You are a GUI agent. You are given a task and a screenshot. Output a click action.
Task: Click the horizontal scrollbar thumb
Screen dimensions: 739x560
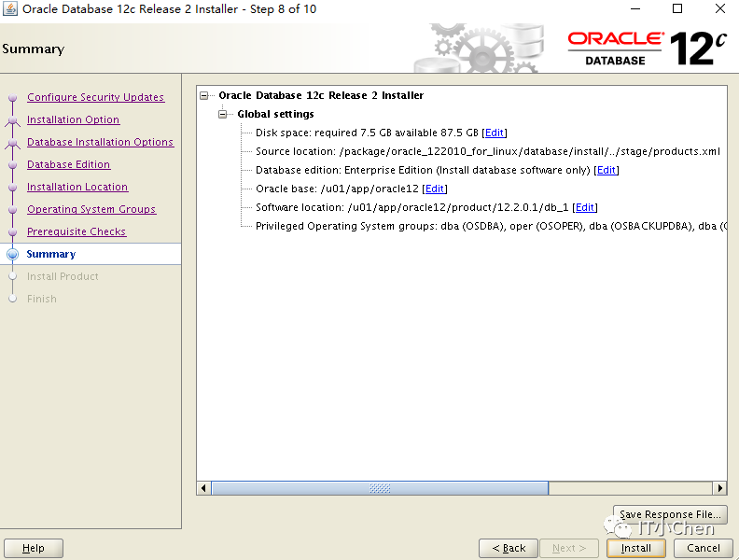pyautogui.click(x=380, y=488)
